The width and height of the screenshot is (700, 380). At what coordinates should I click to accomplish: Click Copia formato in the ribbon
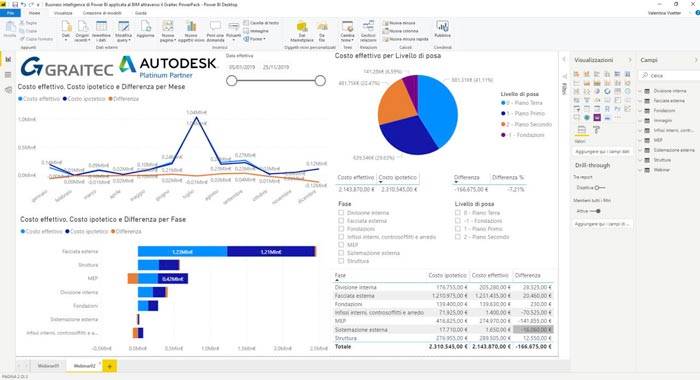pyautogui.click(x=36, y=39)
